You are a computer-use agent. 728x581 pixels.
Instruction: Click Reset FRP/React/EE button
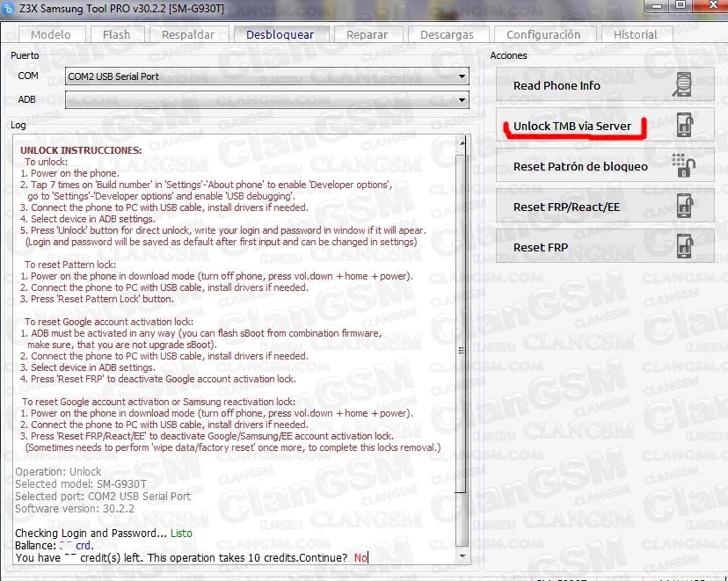point(605,206)
